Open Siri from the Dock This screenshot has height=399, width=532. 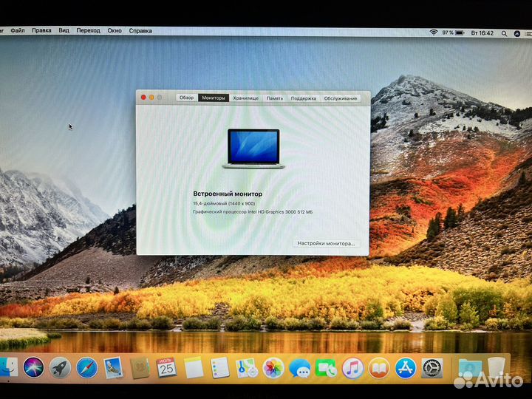33,368
